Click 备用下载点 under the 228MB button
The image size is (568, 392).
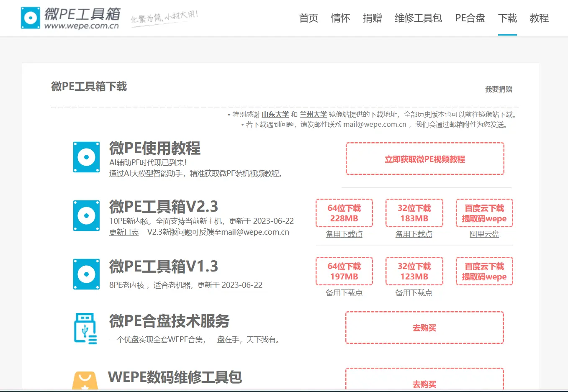[344, 234]
